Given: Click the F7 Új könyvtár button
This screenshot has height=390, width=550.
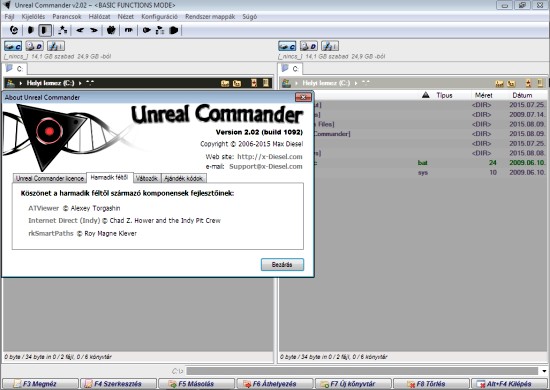Looking at the screenshot, I should 353,384.
